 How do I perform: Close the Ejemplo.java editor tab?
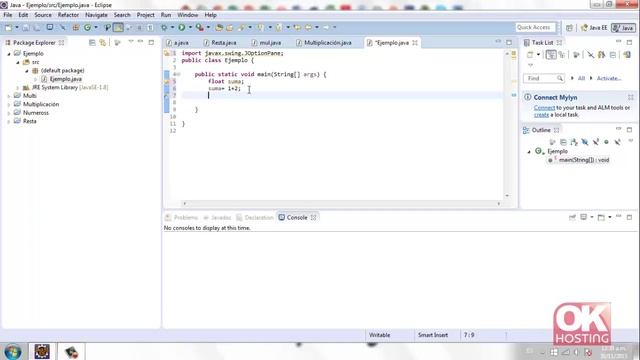[x=415, y=42]
